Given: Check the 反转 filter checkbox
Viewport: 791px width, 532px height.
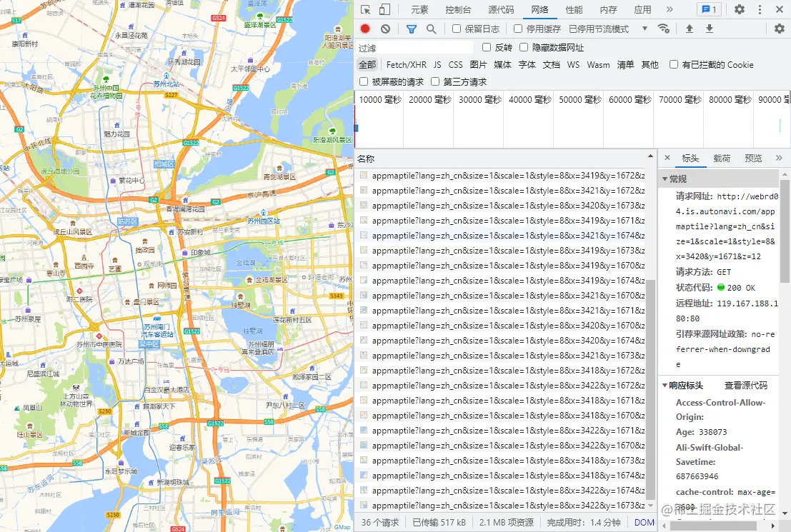Looking at the screenshot, I should point(486,47).
